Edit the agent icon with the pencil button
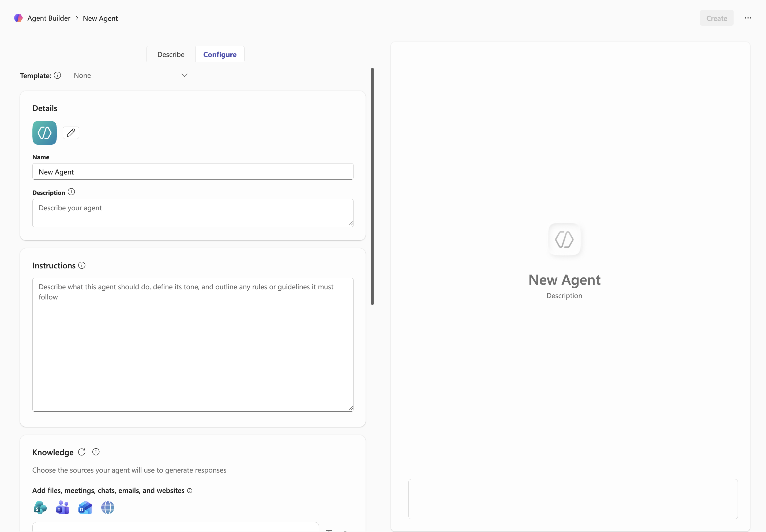Screen dimensions: 766x532 pos(71,132)
